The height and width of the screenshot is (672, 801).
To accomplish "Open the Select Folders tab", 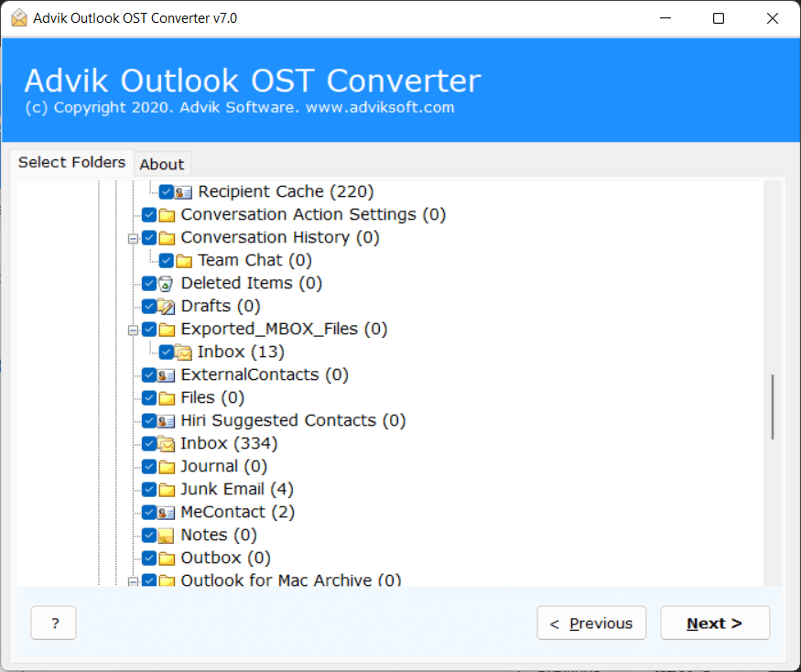I will coord(71,162).
